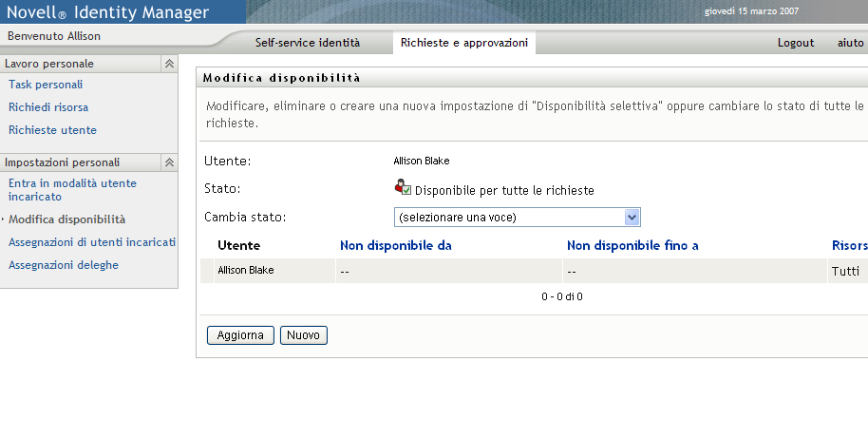The width and height of the screenshot is (868, 438).
Task: Open Assegnazioni deleghe
Action: 63,265
